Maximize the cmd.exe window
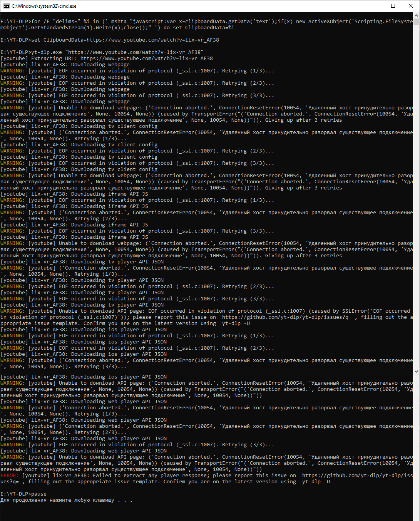 pyautogui.click(x=393, y=6)
